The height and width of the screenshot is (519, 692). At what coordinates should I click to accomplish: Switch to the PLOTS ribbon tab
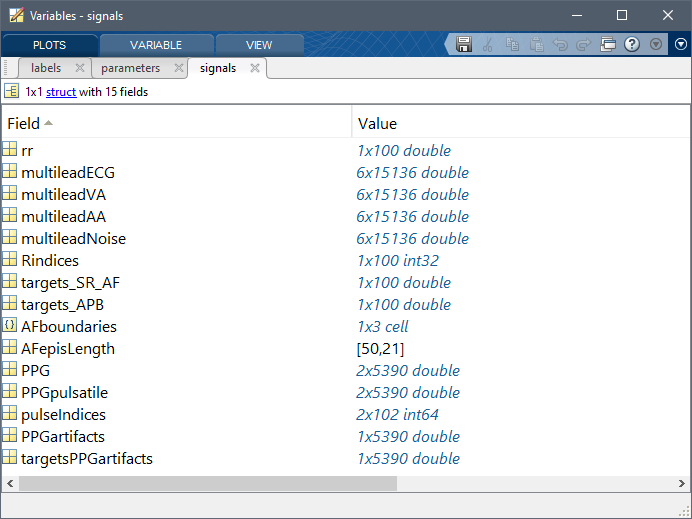pos(49,45)
